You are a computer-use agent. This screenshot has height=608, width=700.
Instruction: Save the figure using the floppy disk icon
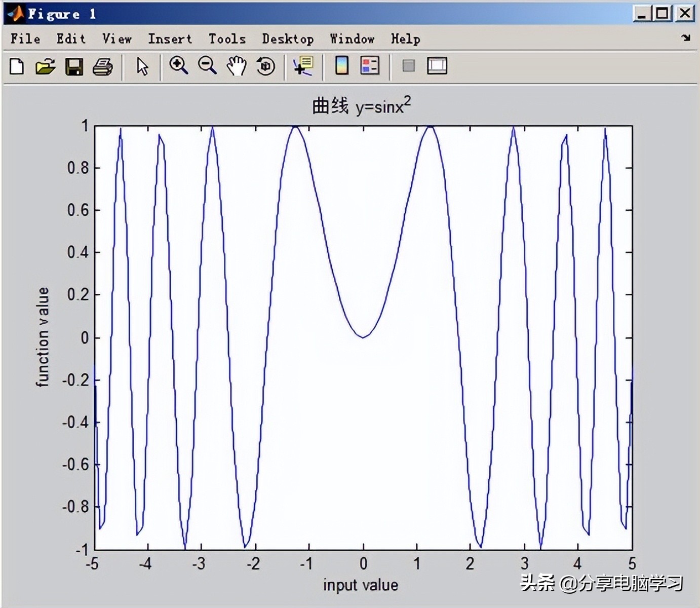74,66
